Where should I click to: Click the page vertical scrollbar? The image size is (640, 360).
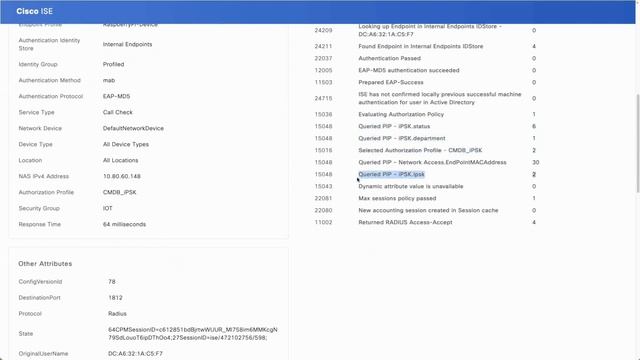click(638, 143)
